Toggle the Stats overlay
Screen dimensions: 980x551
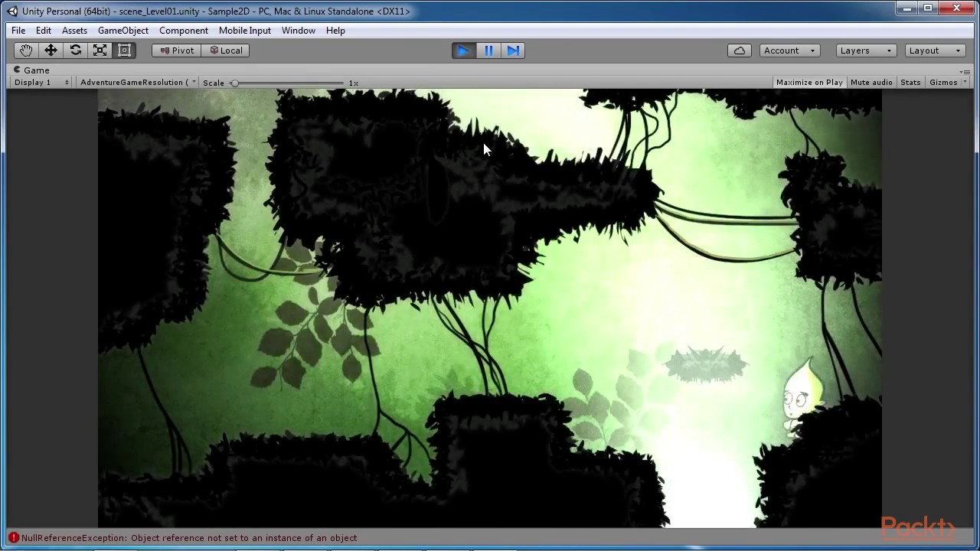click(x=910, y=83)
